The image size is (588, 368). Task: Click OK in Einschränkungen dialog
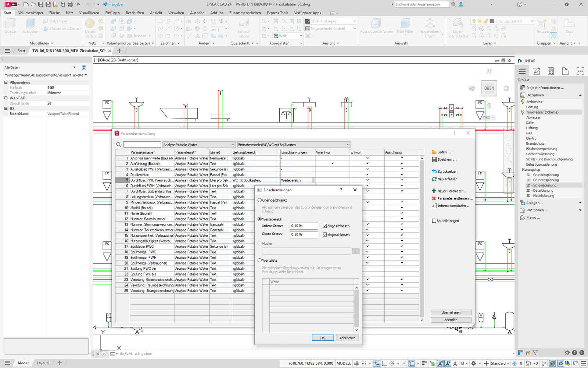pos(323,338)
